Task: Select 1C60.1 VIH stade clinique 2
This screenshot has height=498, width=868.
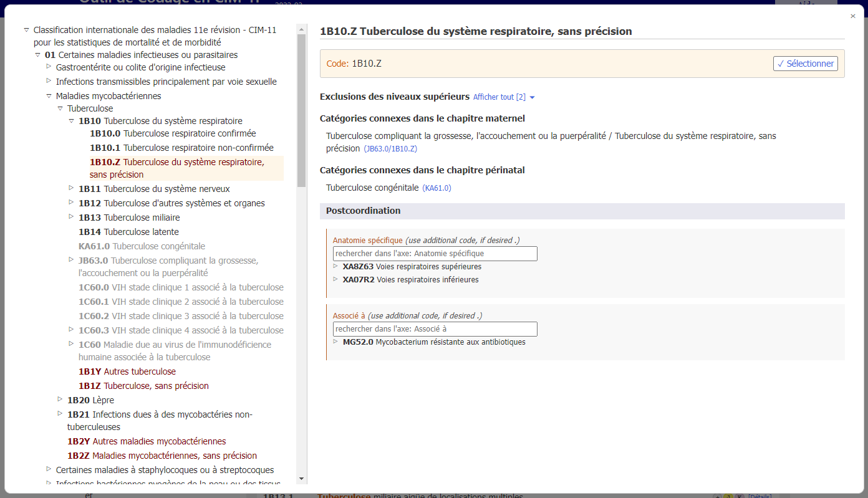Action: 181,302
